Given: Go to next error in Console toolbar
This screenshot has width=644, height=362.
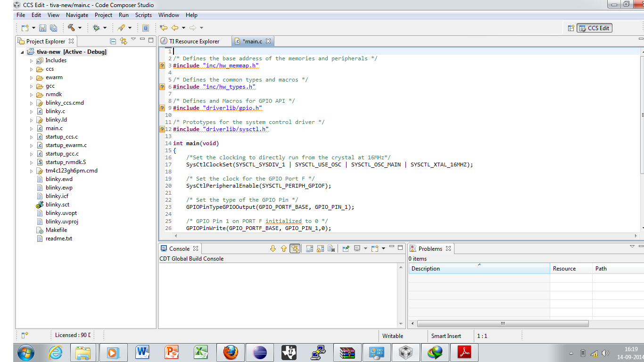Looking at the screenshot, I should 272,248.
